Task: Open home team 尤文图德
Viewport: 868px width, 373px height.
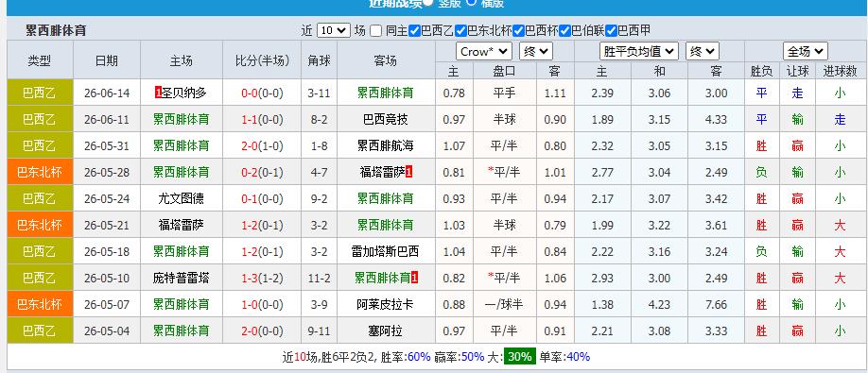Action: pos(181,198)
